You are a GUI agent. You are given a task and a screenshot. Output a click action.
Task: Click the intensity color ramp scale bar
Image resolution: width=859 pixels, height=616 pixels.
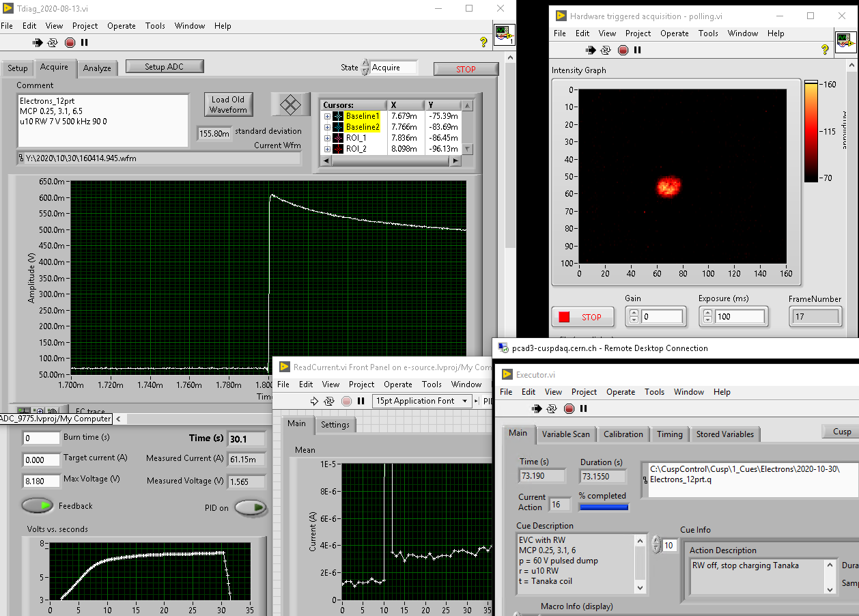point(811,132)
